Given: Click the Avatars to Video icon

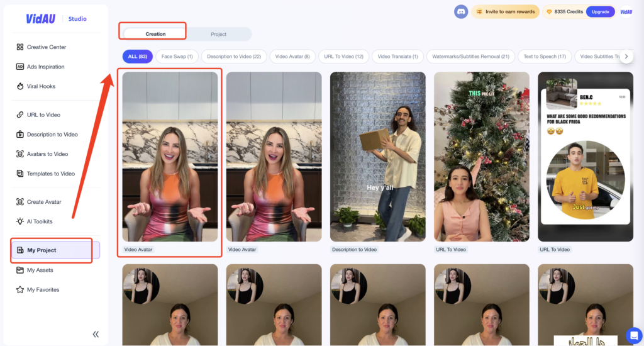Looking at the screenshot, I should point(19,154).
